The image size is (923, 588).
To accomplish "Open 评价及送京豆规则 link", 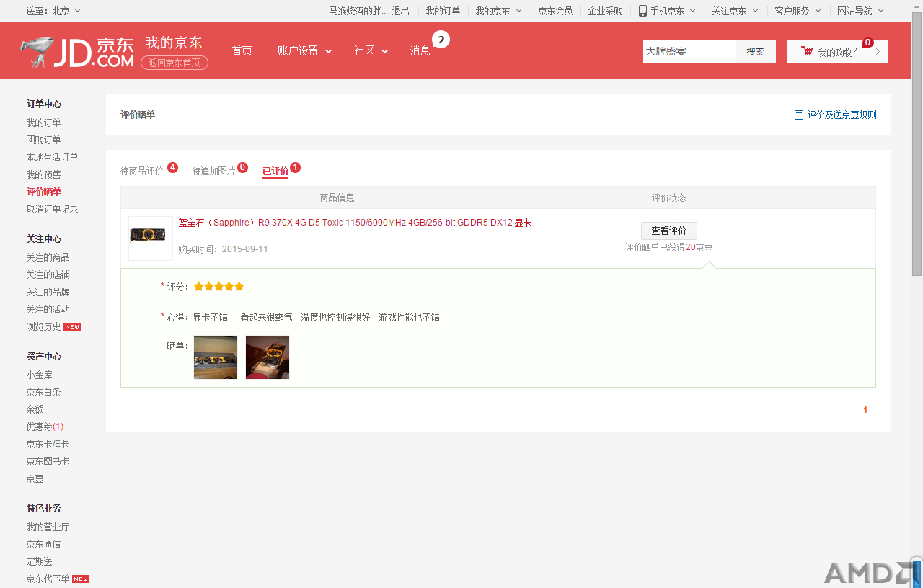I will [x=842, y=115].
